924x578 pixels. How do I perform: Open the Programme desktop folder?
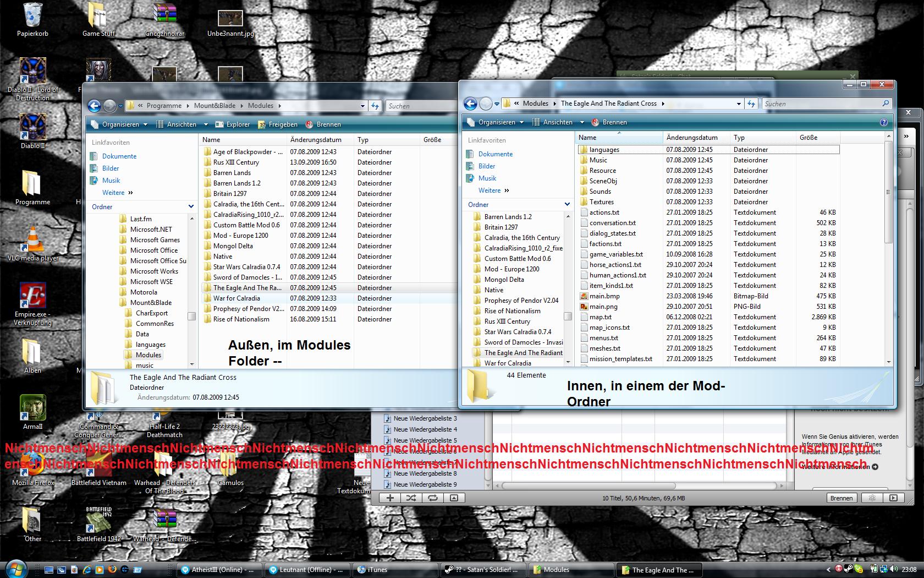click(32, 187)
